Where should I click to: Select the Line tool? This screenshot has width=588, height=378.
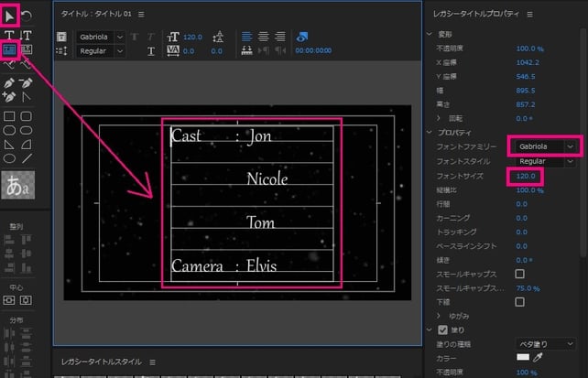[27, 157]
